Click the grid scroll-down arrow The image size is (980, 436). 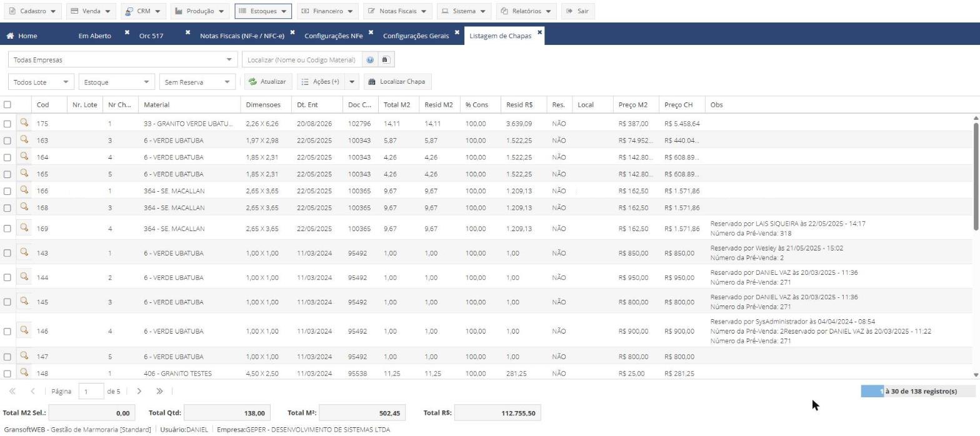click(976, 375)
